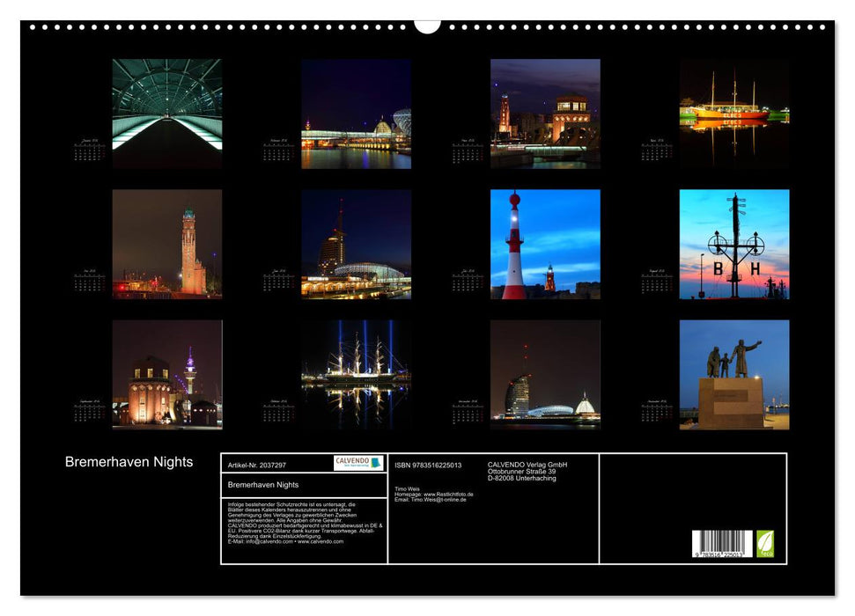Click the green eco leaf logo
The width and height of the screenshot is (855, 616).
pos(765,546)
